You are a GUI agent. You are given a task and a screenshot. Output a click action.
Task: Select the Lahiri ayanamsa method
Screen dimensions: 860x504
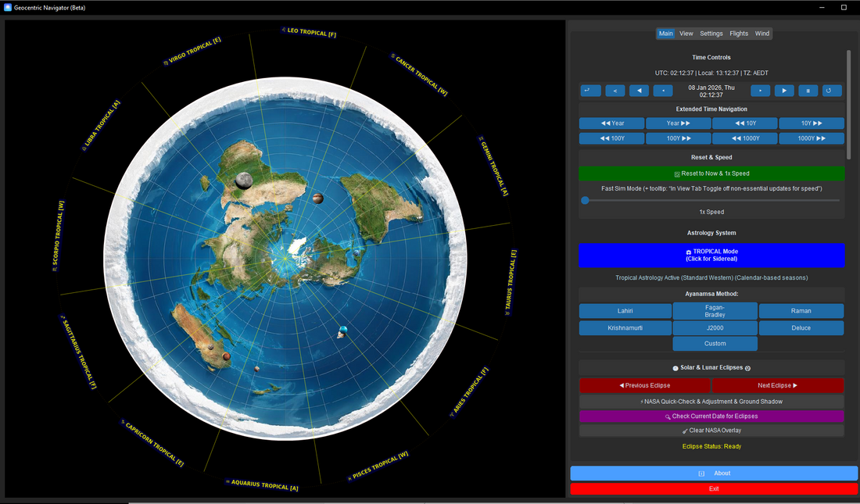(625, 310)
